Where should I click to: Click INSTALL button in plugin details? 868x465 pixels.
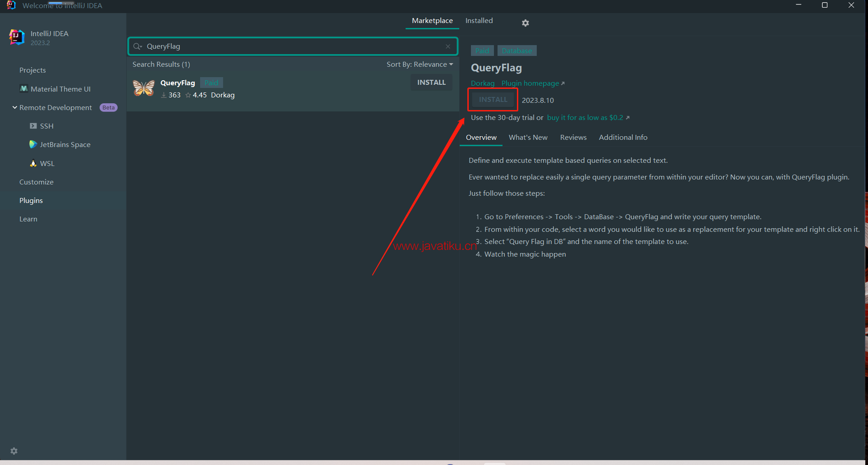pyautogui.click(x=493, y=100)
